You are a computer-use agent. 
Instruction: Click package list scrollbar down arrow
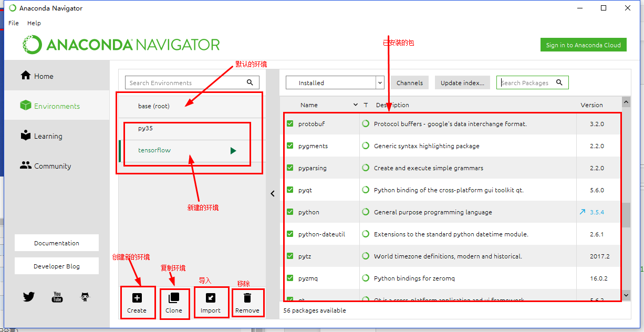(x=626, y=296)
